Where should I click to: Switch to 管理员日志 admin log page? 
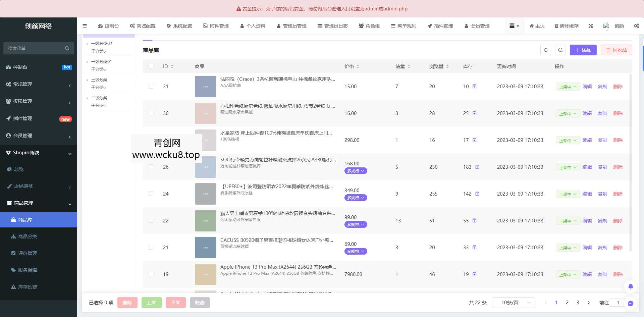(x=333, y=25)
